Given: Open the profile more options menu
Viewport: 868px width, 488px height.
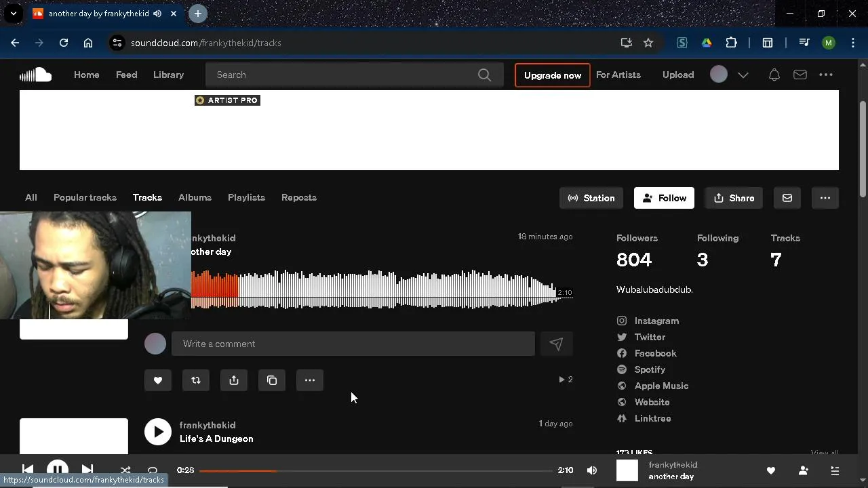Looking at the screenshot, I should (825, 198).
